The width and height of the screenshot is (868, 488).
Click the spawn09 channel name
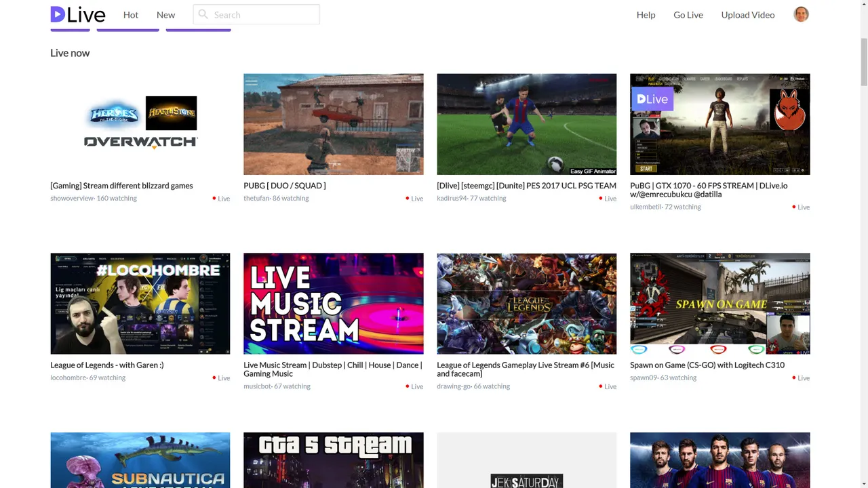click(x=644, y=378)
